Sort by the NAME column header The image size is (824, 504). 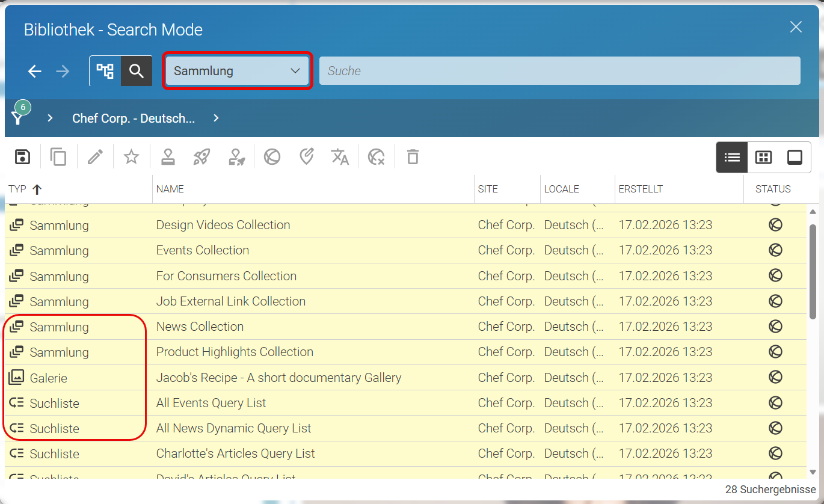pos(170,189)
